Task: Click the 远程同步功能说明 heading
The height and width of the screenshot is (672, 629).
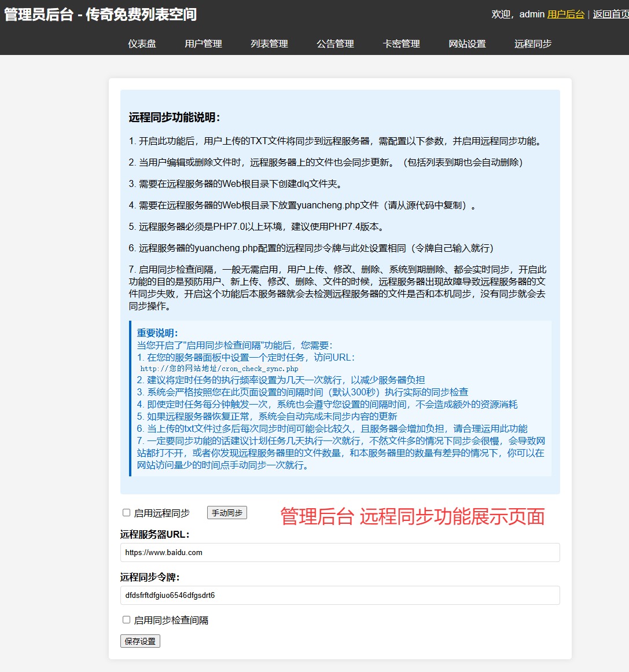Action: [x=174, y=117]
